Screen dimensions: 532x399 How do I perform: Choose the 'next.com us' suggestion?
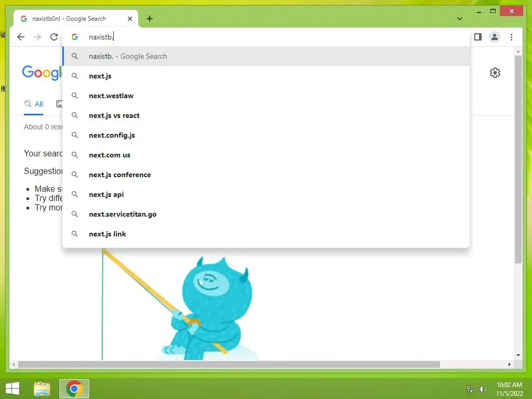[x=266, y=155]
